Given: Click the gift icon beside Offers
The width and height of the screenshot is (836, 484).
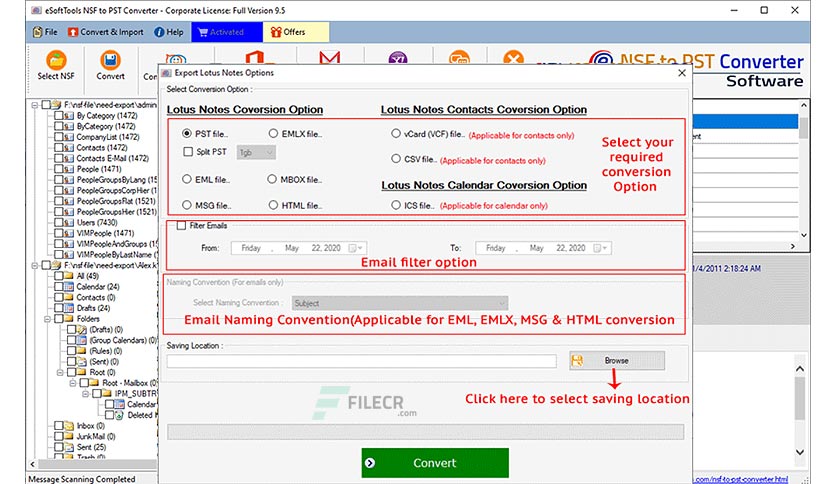Looking at the screenshot, I should pyautogui.click(x=276, y=32).
